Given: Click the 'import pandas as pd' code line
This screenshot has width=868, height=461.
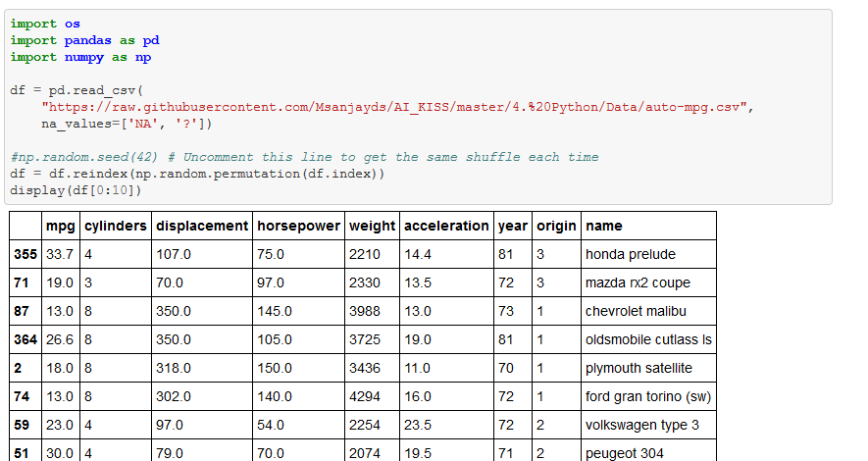Looking at the screenshot, I should point(84,40).
